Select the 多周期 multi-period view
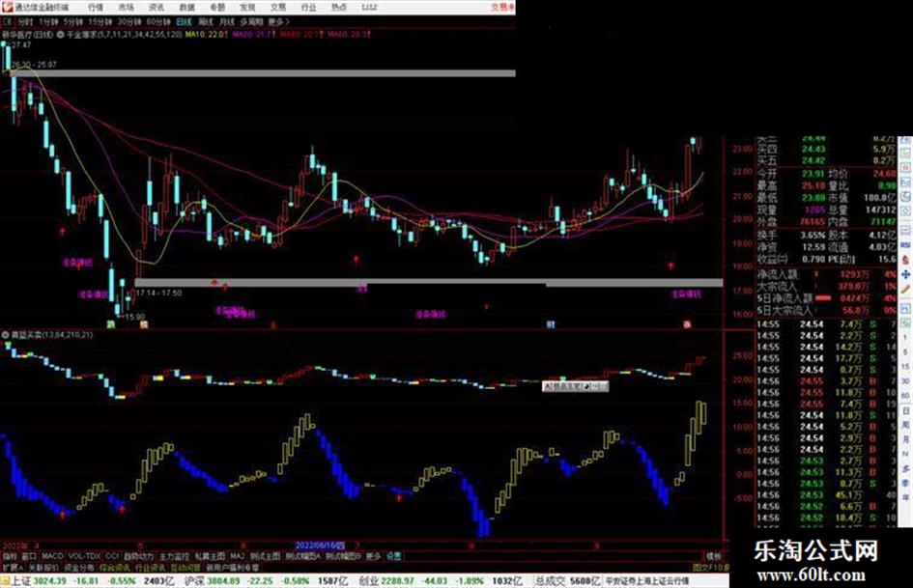913x588 pixels. 251,21
